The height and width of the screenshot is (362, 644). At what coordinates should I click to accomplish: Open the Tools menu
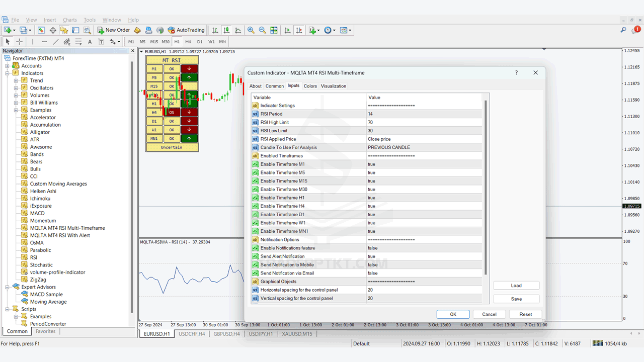90,20
